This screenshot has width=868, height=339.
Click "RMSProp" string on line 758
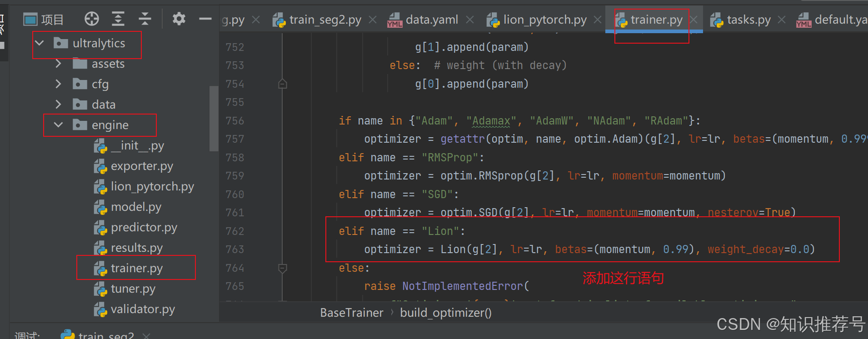[450, 158]
